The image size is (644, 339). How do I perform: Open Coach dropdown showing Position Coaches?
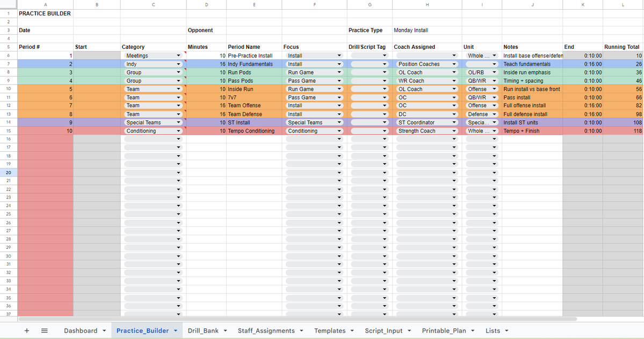426,64
